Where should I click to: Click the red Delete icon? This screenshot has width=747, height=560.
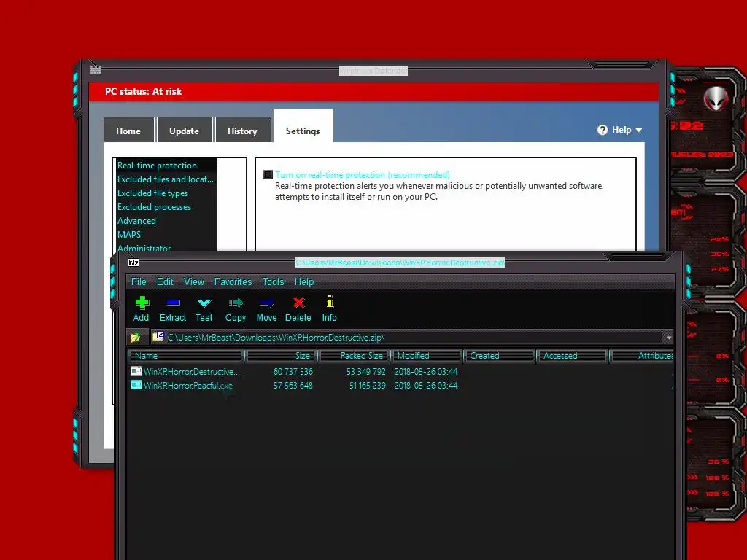point(298,303)
